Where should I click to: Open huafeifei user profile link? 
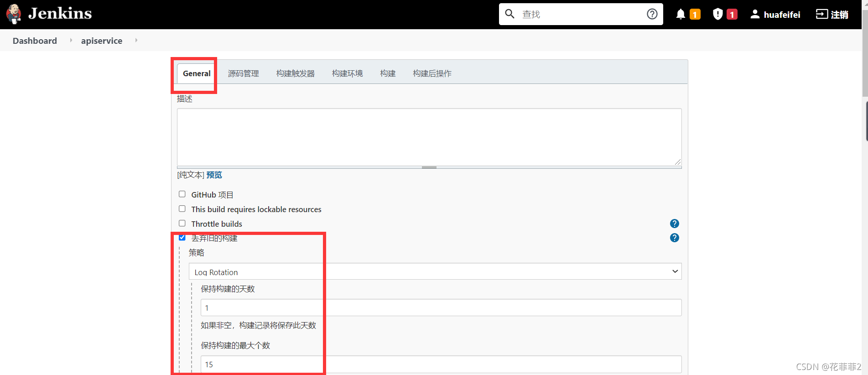coord(782,15)
